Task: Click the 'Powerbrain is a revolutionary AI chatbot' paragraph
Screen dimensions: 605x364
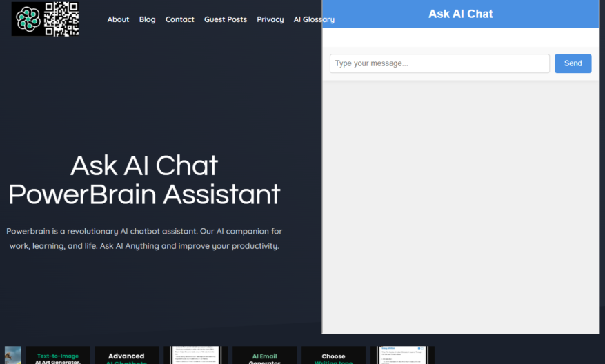Action: point(144,239)
